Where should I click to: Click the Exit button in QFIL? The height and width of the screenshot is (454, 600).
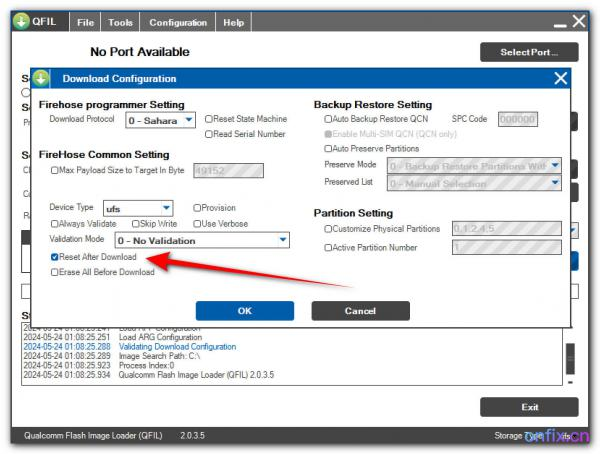(x=529, y=407)
